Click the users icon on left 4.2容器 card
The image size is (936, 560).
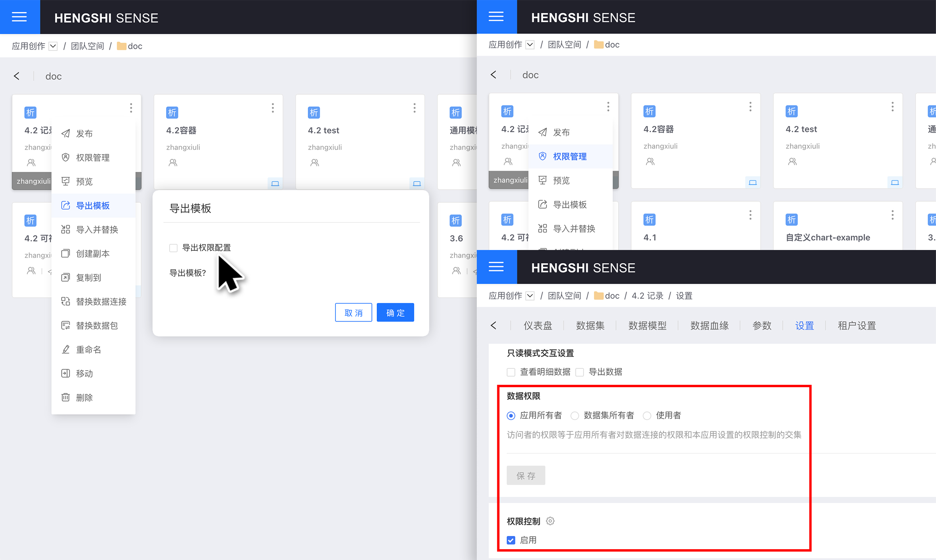point(173,163)
